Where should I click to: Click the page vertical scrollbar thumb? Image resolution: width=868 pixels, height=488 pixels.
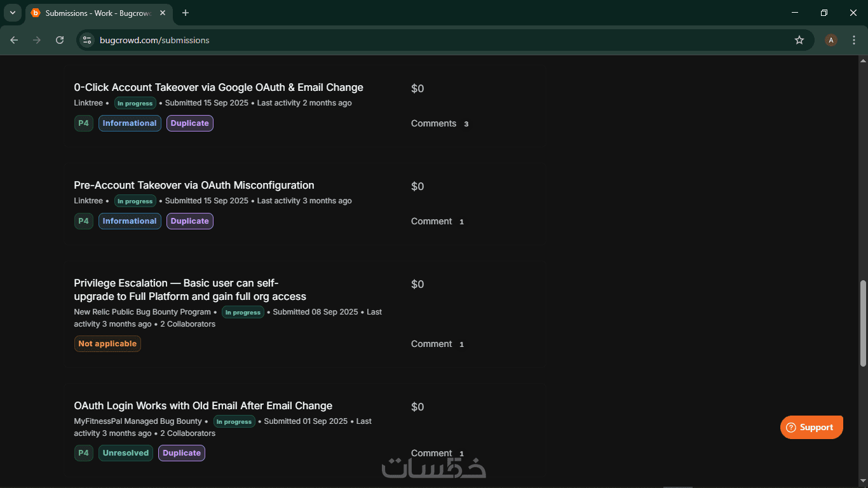[863, 323]
